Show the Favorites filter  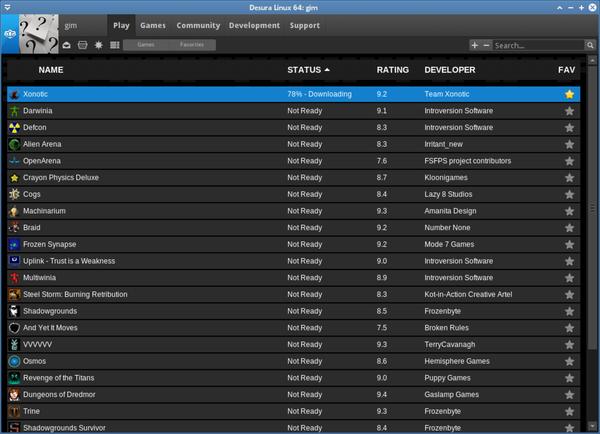192,45
